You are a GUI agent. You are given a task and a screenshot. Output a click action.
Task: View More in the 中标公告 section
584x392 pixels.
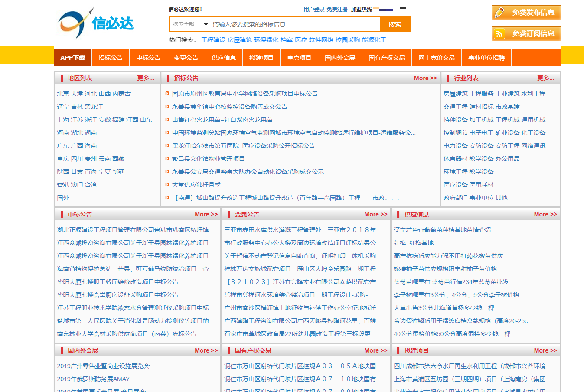click(206, 214)
